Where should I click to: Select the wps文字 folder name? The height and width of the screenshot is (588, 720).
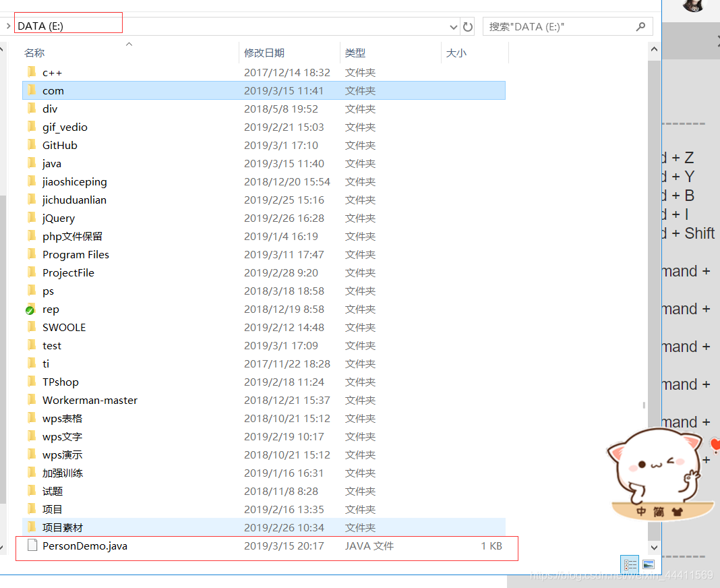point(63,436)
